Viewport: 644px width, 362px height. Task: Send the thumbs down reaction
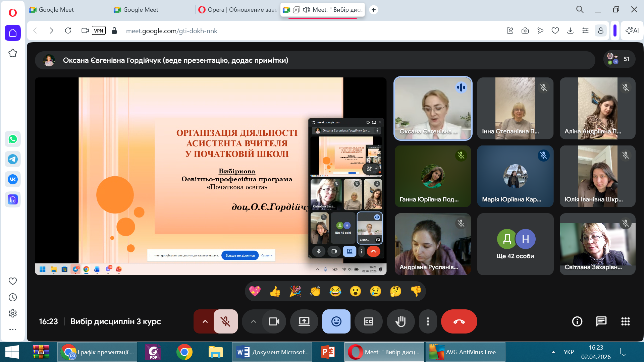pyautogui.click(x=416, y=291)
